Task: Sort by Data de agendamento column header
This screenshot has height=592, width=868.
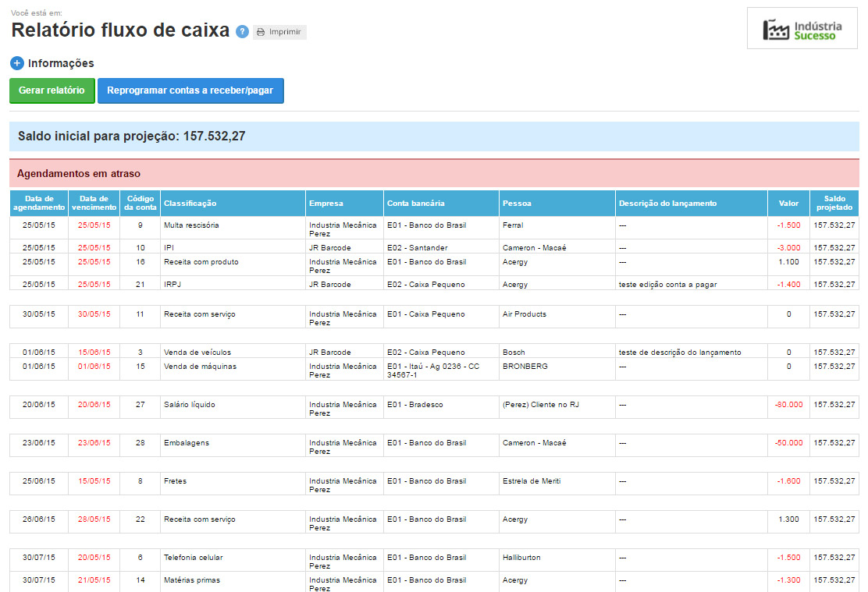Action: click(x=39, y=204)
